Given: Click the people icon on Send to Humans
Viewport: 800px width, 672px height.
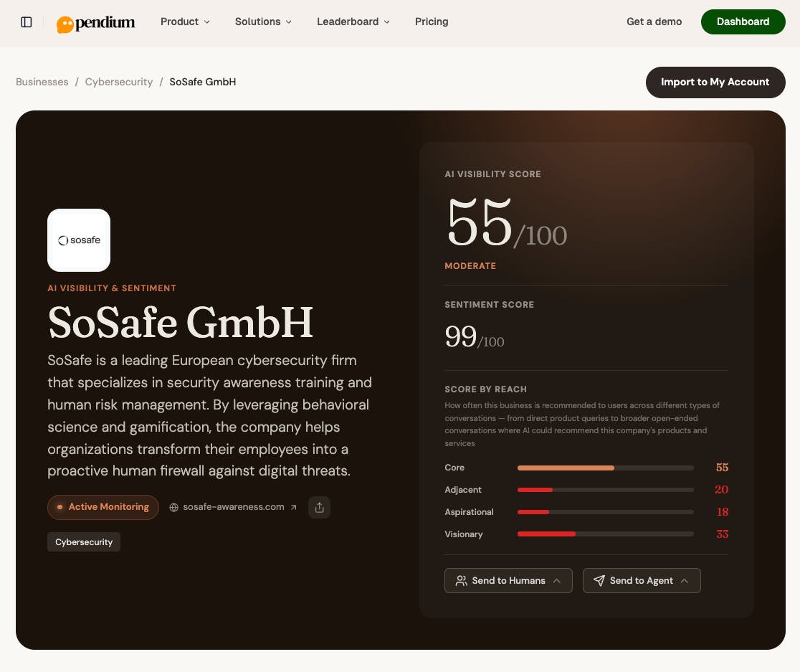Looking at the screenshot, I should pos(461,581).
